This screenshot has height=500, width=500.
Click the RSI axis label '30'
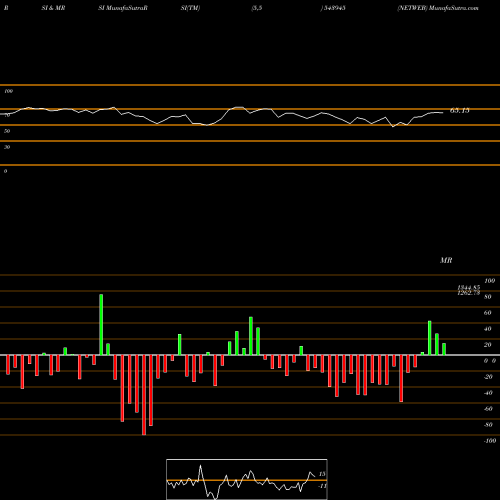7,147
